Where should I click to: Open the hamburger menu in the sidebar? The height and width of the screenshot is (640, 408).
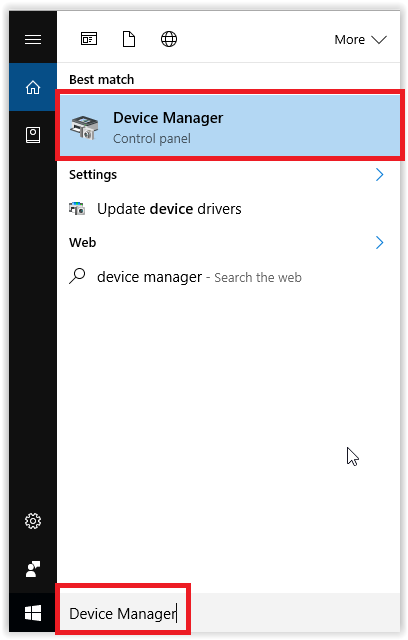coord(33,39)
